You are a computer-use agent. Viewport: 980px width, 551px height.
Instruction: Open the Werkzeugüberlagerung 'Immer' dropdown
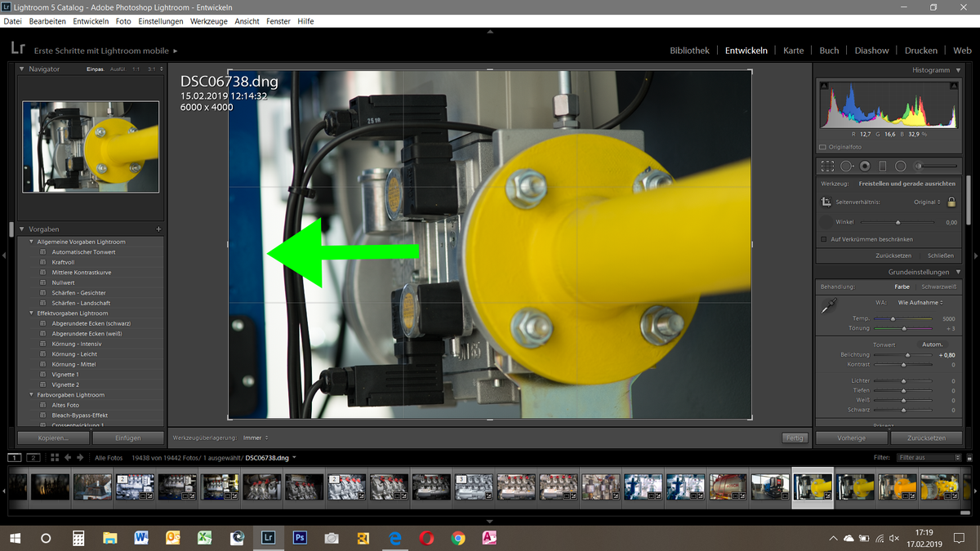click(255, 438)
